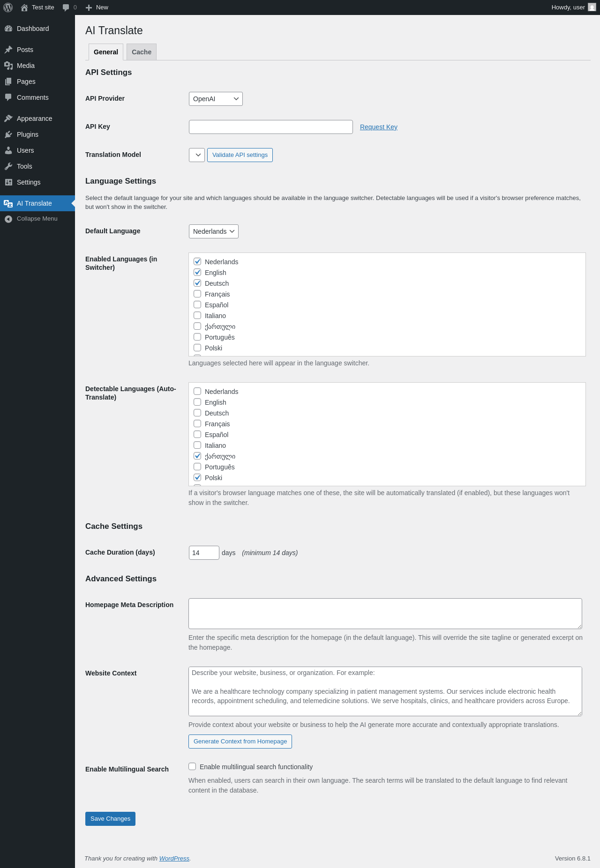The height and width of the screenshot is (868, 600).
Task: Check Español in Enabled Languages list
Action: click(197, 304)
